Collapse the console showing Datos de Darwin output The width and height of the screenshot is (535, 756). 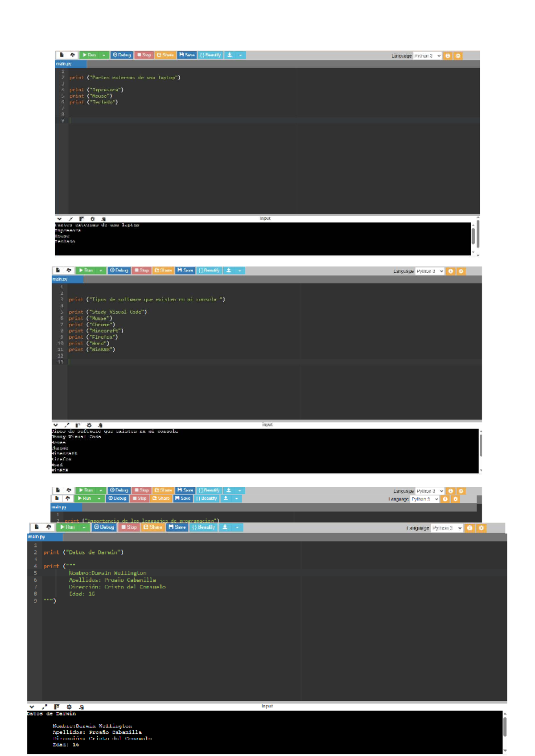click(x=32, y=707)
